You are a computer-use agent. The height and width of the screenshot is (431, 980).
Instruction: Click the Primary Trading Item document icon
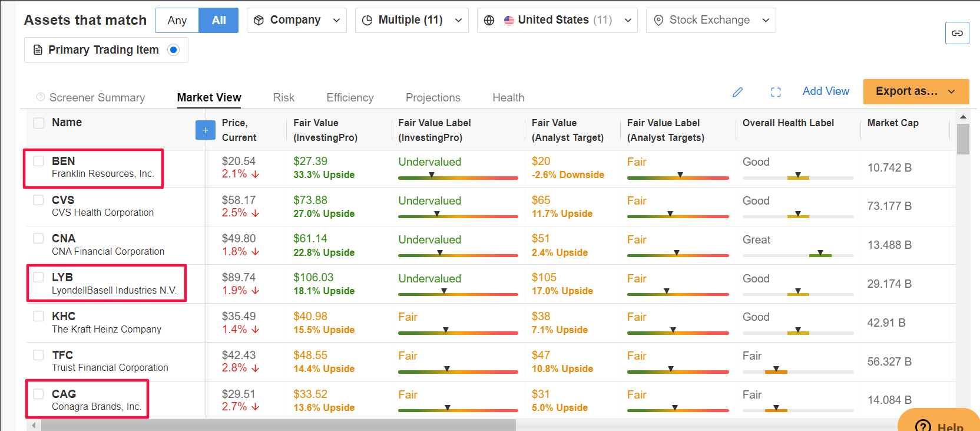point(38,50)
